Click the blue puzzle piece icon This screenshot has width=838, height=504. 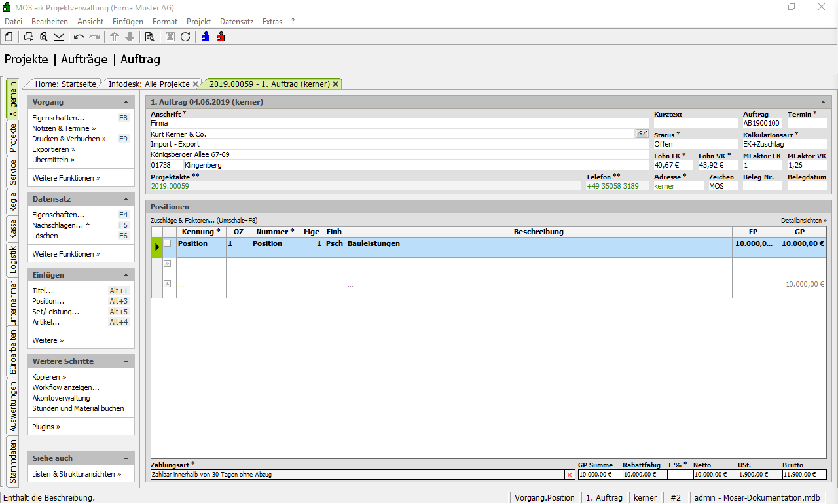pyautogui.click(x=206, y=37)
